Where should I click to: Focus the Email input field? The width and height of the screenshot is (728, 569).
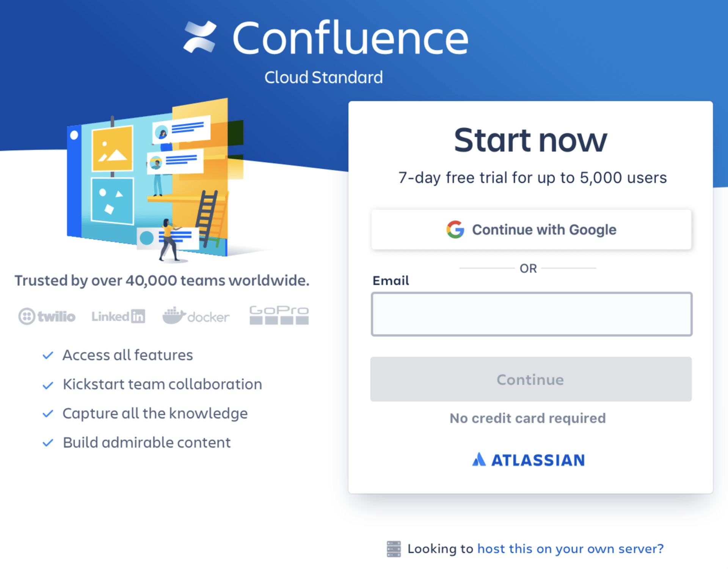click(x=532, y=314)
